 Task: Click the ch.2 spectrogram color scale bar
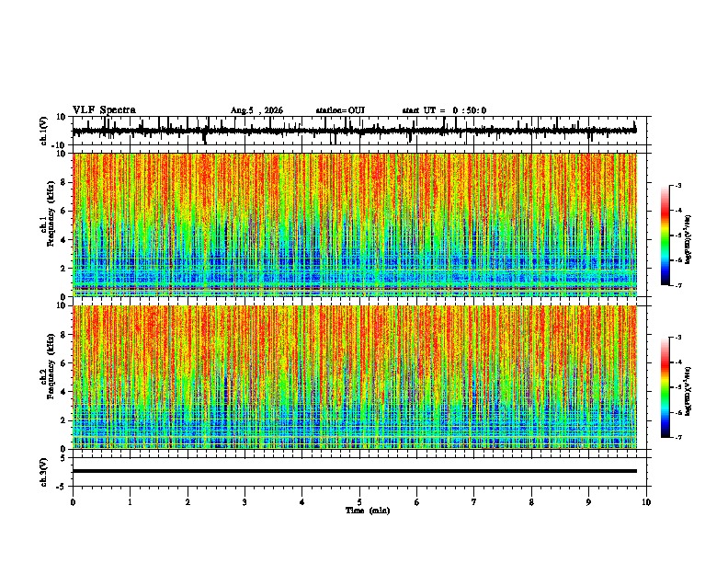pyautogui.click(x=665, y=387)
